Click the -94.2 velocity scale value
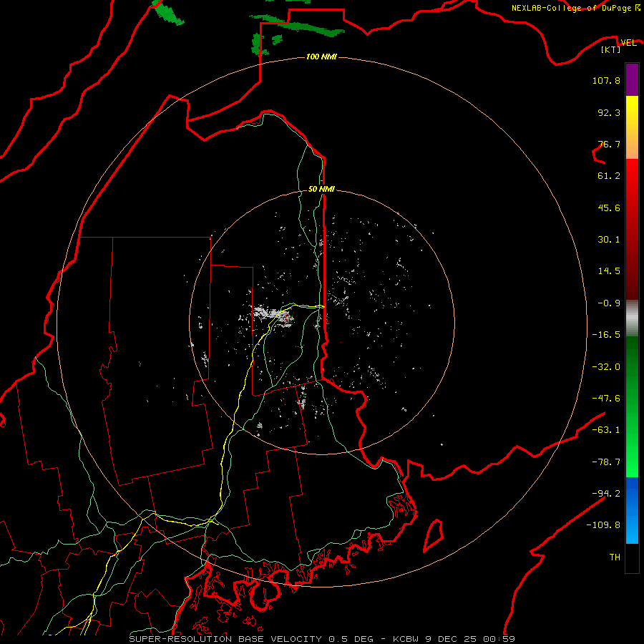Screen dimensions: 644x644 point(606,493)
